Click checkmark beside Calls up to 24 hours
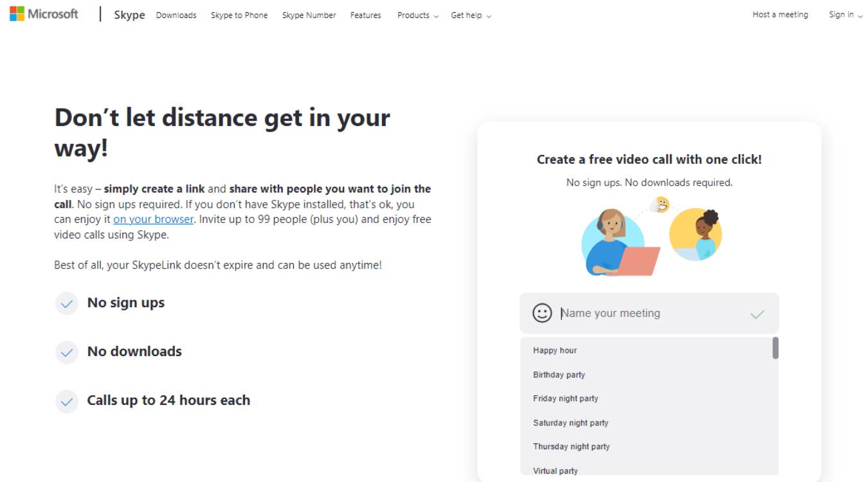Screen dimensions: 868x482 pos(67,401)
